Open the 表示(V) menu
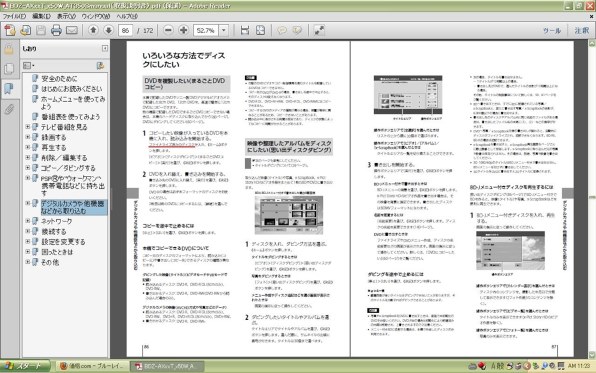This screenshot has height=373, width=596. [x=66, y=16]
